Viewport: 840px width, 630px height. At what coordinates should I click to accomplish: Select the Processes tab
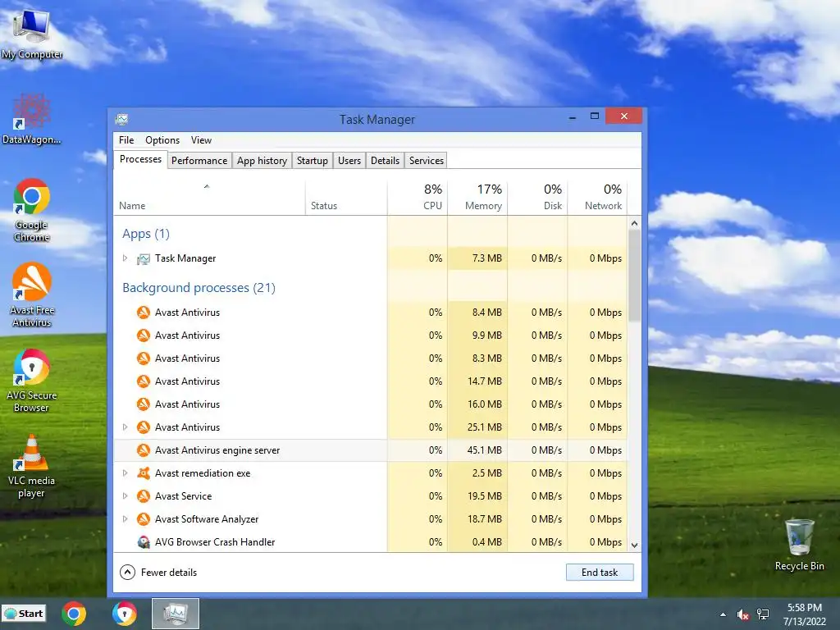tap(140, 160)
